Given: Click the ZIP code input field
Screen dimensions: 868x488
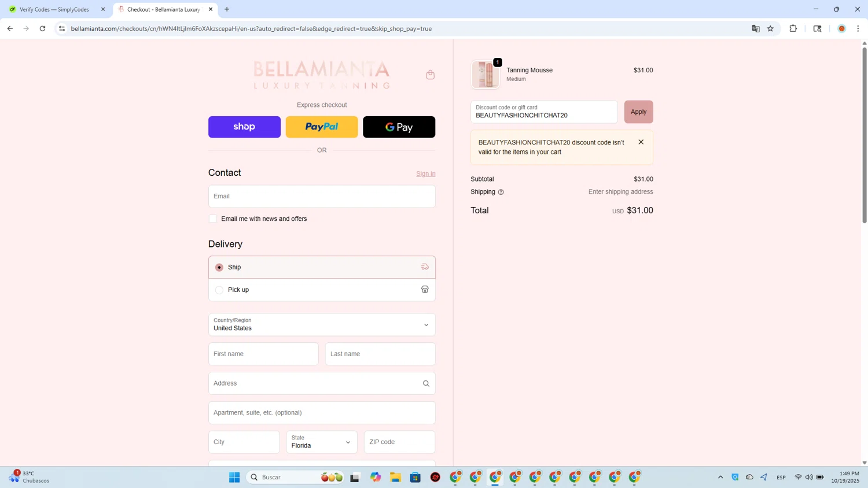Looking at the screenshot, I should pyautogui.click(x=399, y=442).
